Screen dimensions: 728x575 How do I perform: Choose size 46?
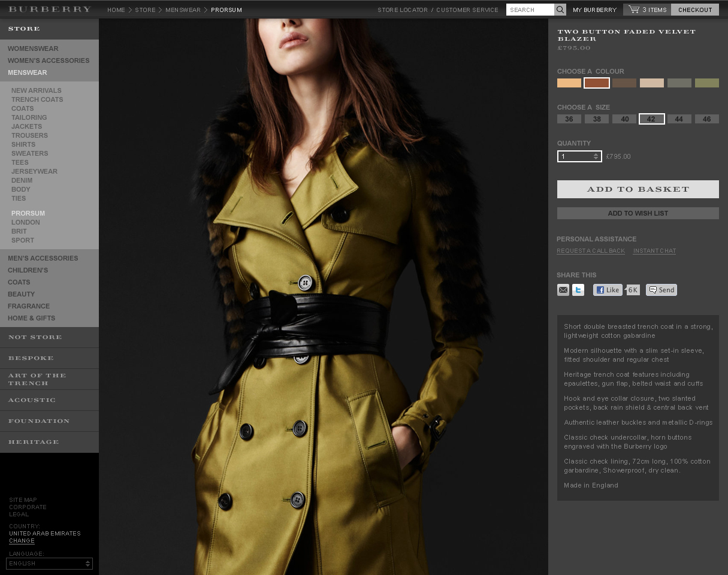click(x=706, y=119)
